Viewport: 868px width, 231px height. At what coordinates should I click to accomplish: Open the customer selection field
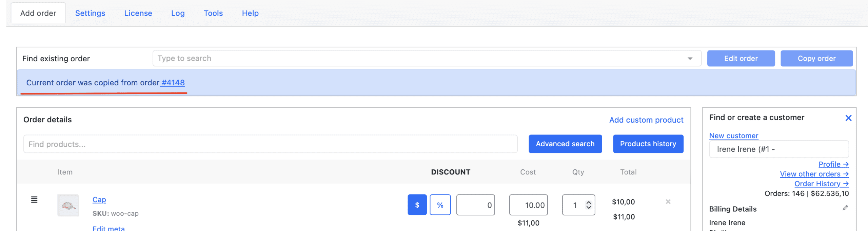click(x=779, y=149)
